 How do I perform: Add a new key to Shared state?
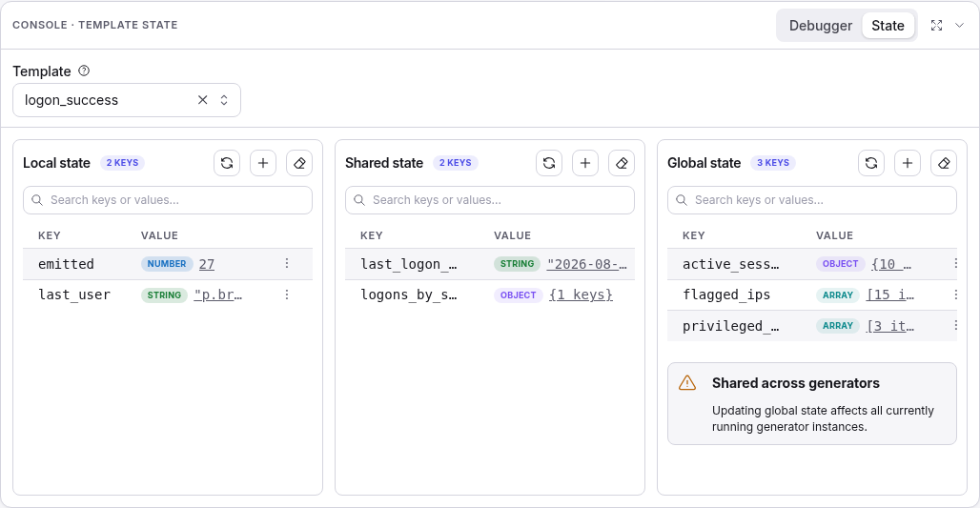585,163
